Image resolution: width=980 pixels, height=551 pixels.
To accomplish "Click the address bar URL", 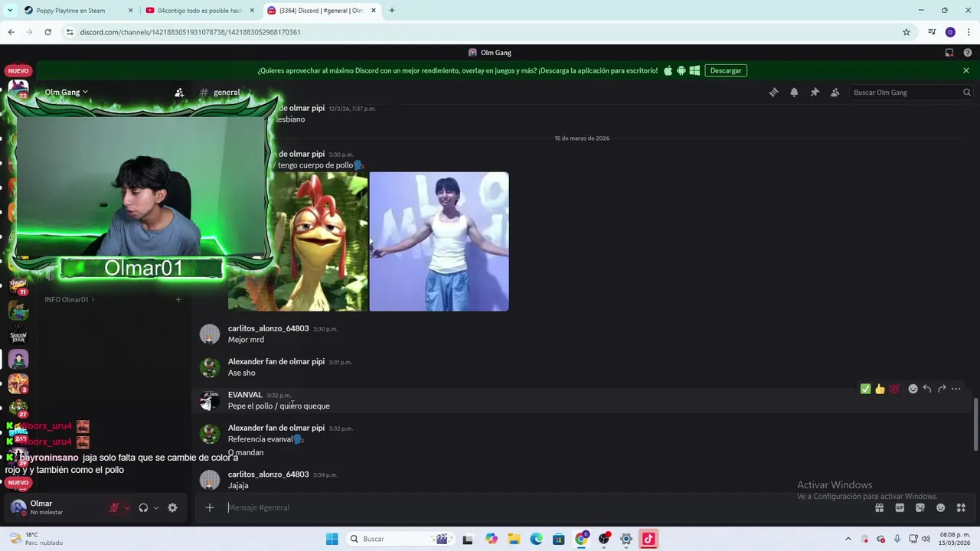I will click(190, 32).
